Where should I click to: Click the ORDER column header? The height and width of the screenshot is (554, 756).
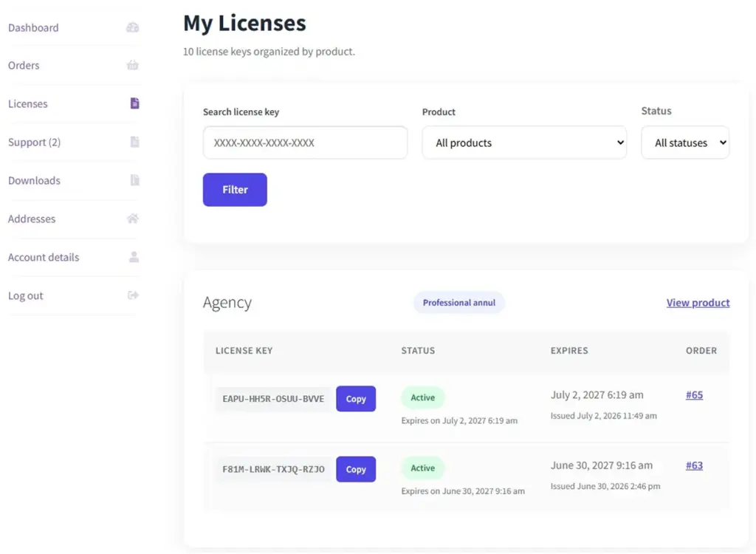pos(701,351)
